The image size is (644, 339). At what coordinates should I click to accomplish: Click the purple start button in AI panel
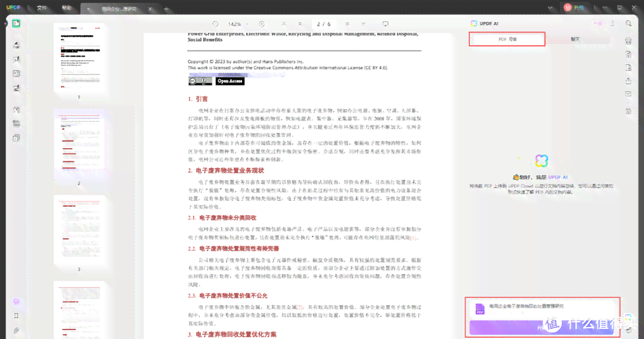pyautogui.click(x=542, y=327)
